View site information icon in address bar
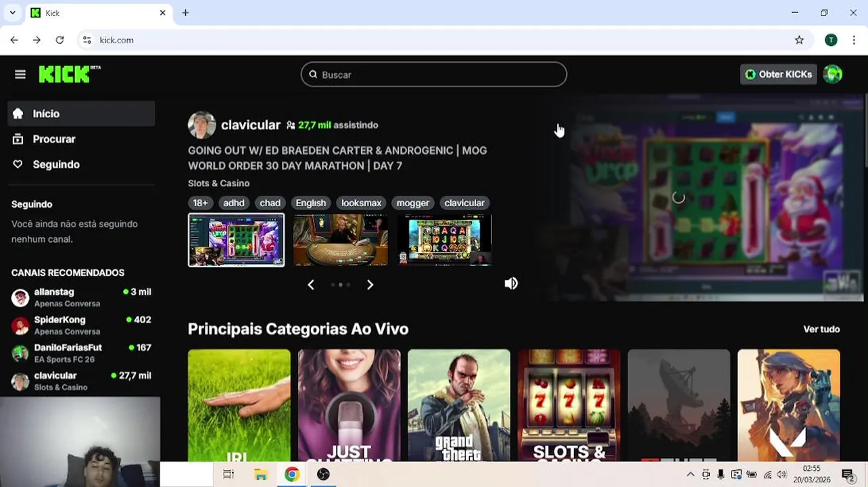This screenshot has height=487, width=868. (87, 40)
